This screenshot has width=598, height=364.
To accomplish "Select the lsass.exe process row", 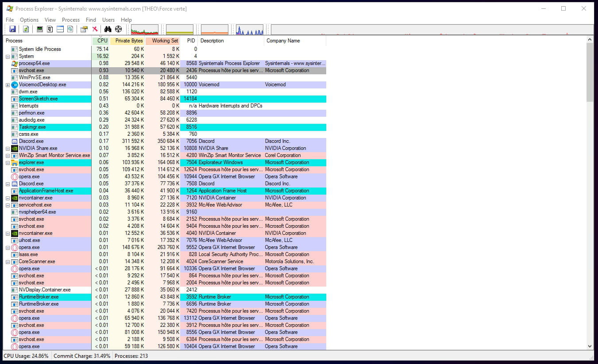I will (165, 254).
